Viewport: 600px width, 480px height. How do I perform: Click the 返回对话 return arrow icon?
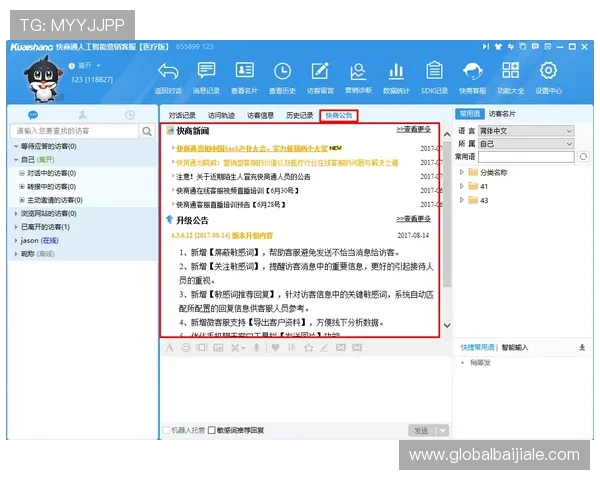(168, 72)
